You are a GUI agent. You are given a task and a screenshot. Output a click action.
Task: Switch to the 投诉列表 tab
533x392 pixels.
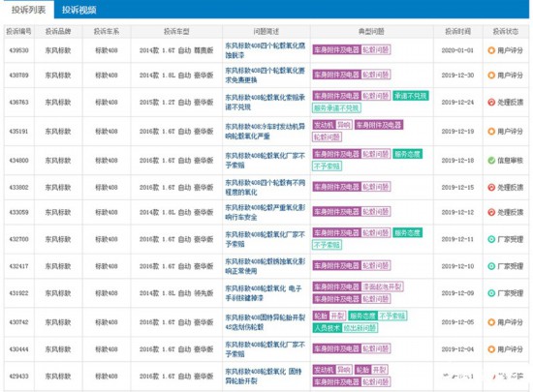(x=28, y=10)
